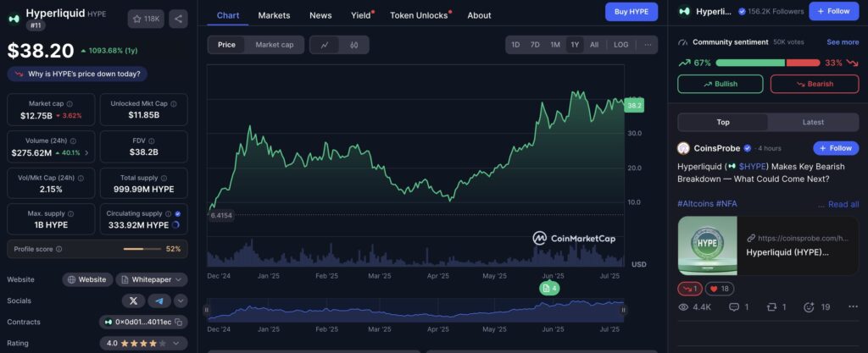
Task: Open News tab
Action: 320,15
